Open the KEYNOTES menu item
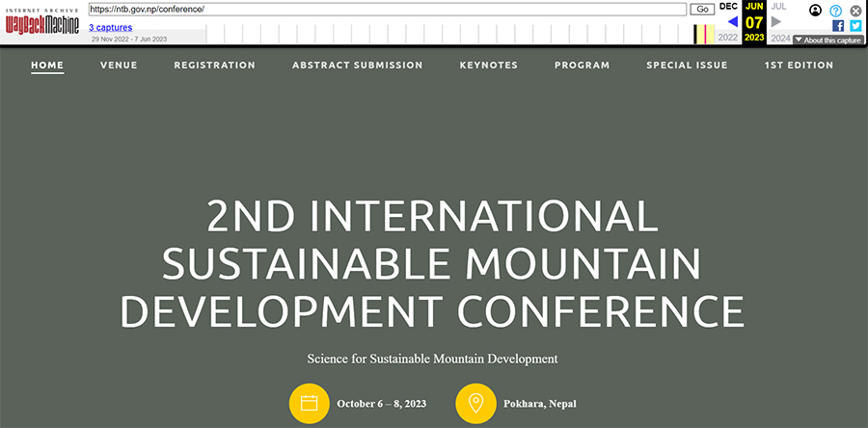The height and width of the screenshot is (428, 868). click(489, 66)
